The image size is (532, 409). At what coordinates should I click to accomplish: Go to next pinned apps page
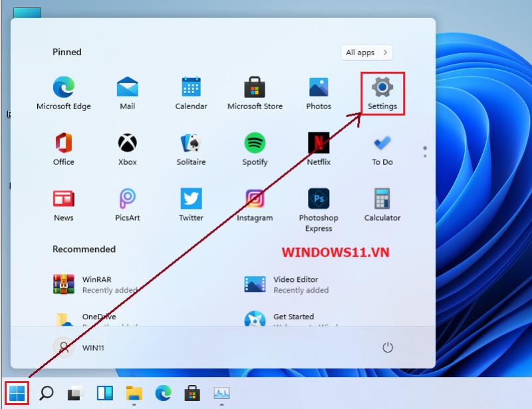click(425, 156)
